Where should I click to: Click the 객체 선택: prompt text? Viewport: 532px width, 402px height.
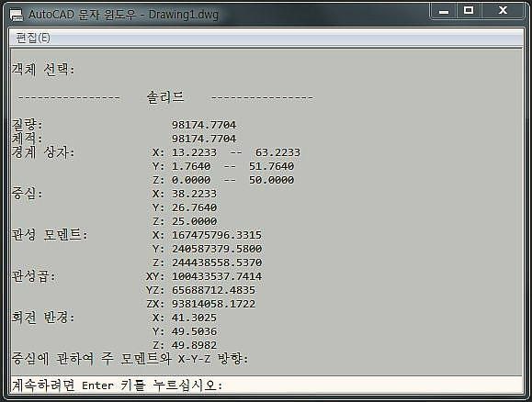pyautogui.click(x=43, y=70)
